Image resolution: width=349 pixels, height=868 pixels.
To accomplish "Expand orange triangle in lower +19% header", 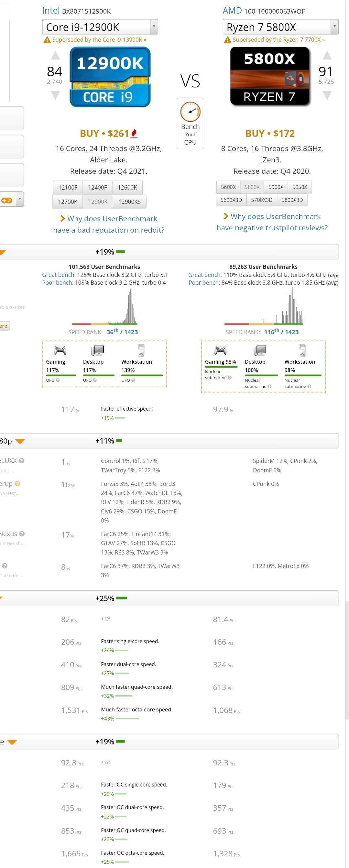I will (x=12, y=742).
